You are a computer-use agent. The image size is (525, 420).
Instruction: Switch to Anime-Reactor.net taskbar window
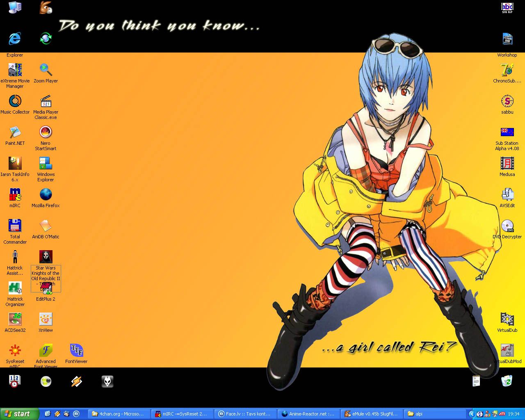tap(308, 414)
